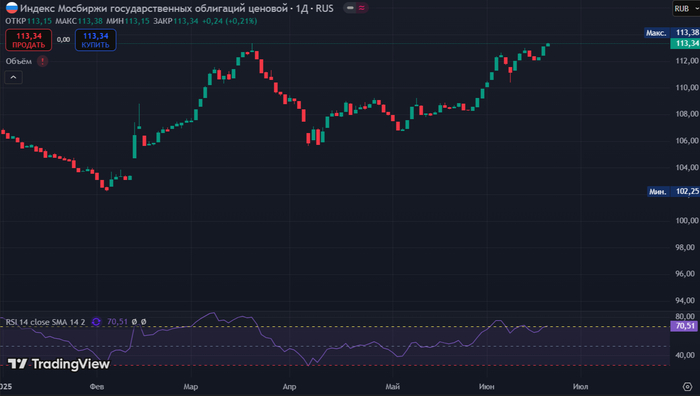
Task: Collapse the indicator legend with chevron button
Action: [x=13, y=77]
